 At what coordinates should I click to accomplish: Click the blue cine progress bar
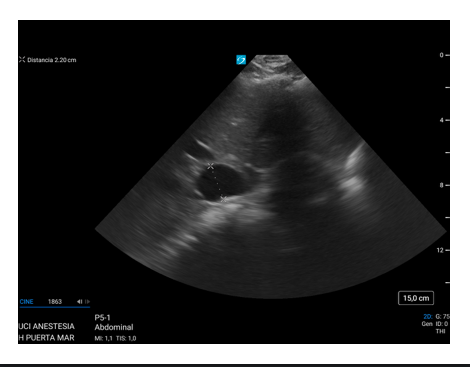click(x=55, y=307)
